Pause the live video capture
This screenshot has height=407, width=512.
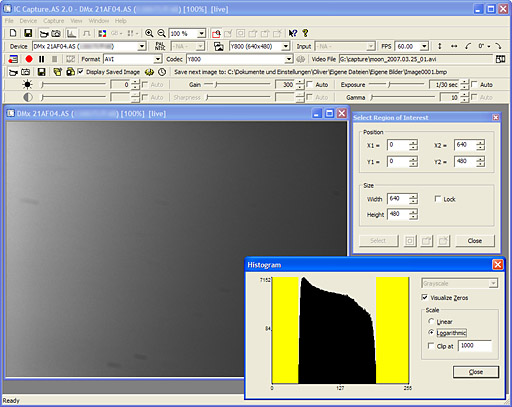(x=42, y=59)
